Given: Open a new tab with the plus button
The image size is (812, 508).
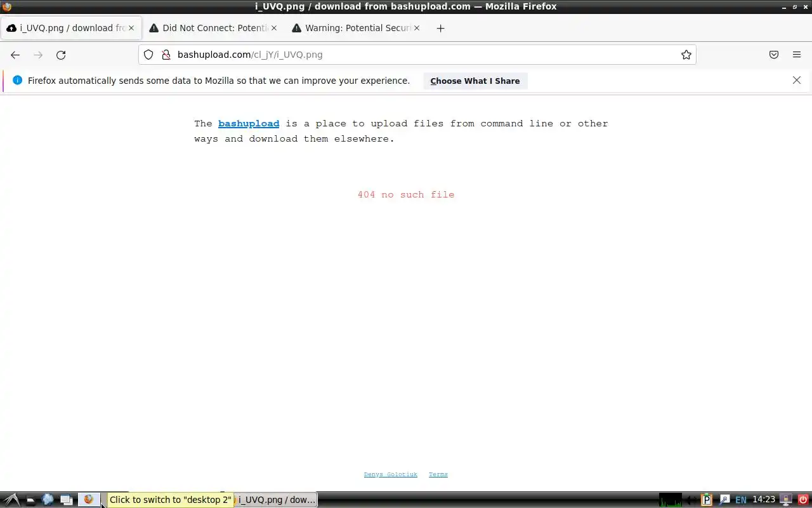Looking at the screenshot, I should click(440, 28).
